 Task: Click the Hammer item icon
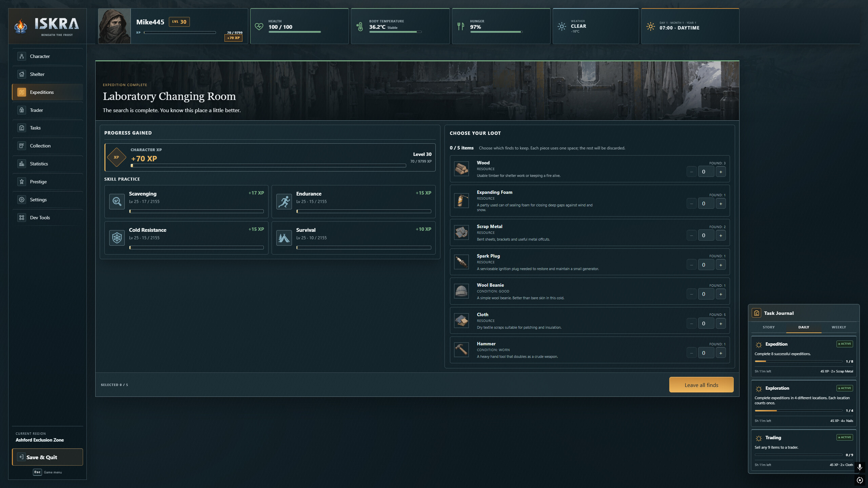(x=461, y=350)
